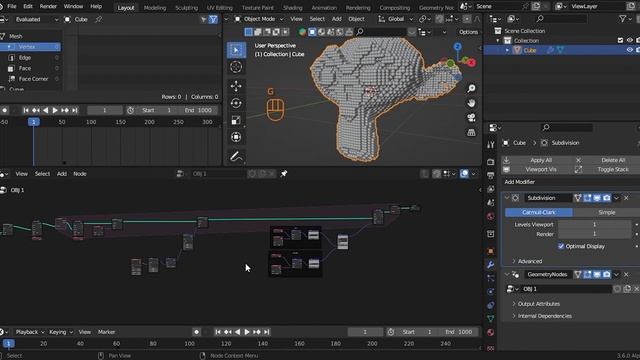Open the Tool properties tab
Viewport: 640px width, 360px height.
[x=491, y=145]
